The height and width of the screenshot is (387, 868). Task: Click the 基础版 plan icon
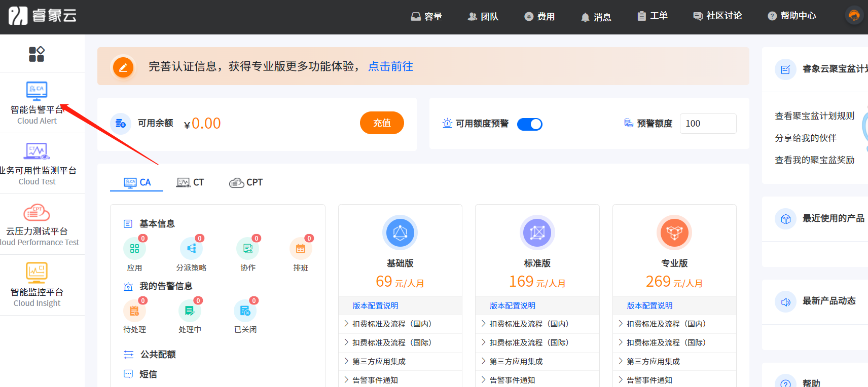(x=400, y=233)
